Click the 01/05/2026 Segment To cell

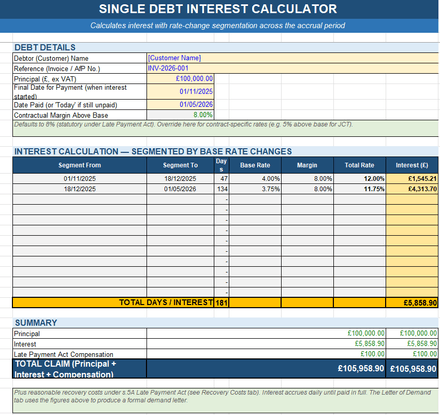[180, 189]
